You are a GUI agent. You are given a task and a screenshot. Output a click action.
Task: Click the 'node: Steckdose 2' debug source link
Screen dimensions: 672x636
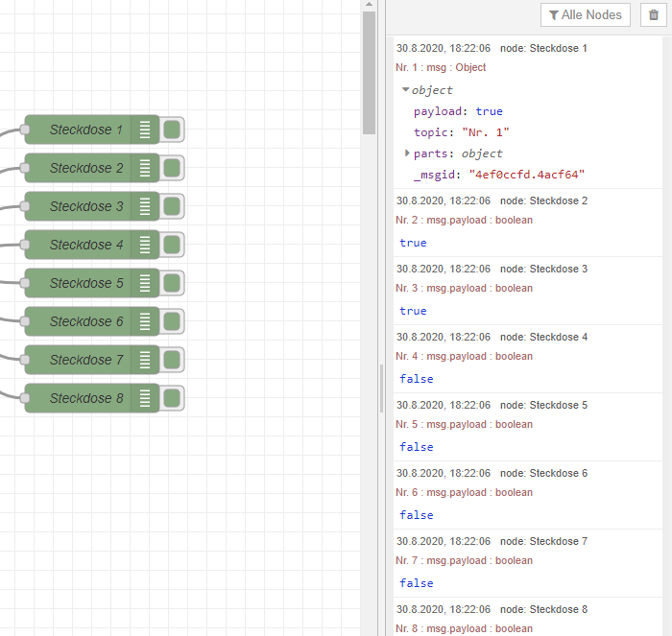[543, 200]
